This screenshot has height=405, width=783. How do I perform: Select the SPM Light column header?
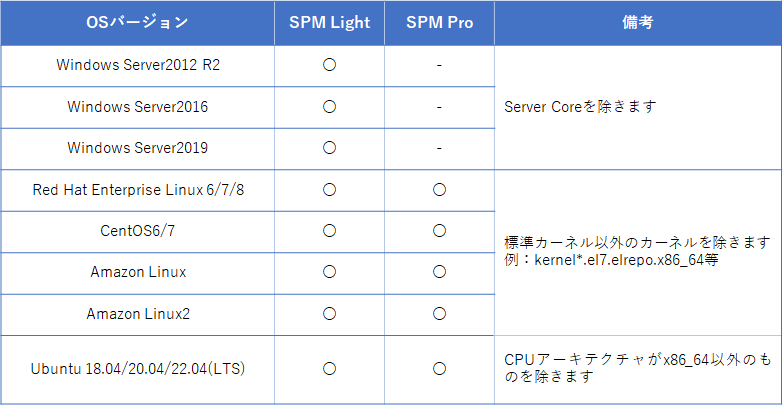tap(329, 22)
